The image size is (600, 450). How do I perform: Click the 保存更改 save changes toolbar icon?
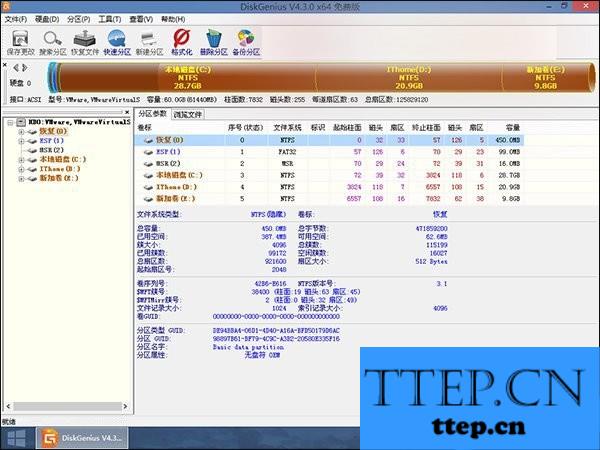point(20,42)
